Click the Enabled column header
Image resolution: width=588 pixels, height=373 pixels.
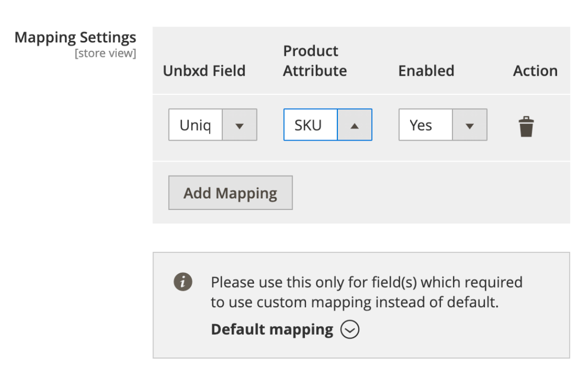(x=426, y=70)
